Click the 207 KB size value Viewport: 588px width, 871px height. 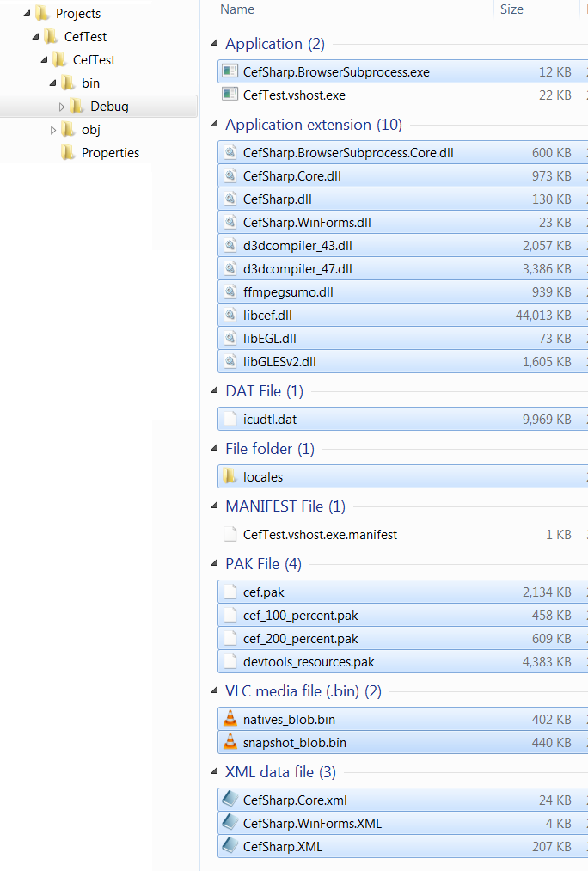(x=552, y=847)
